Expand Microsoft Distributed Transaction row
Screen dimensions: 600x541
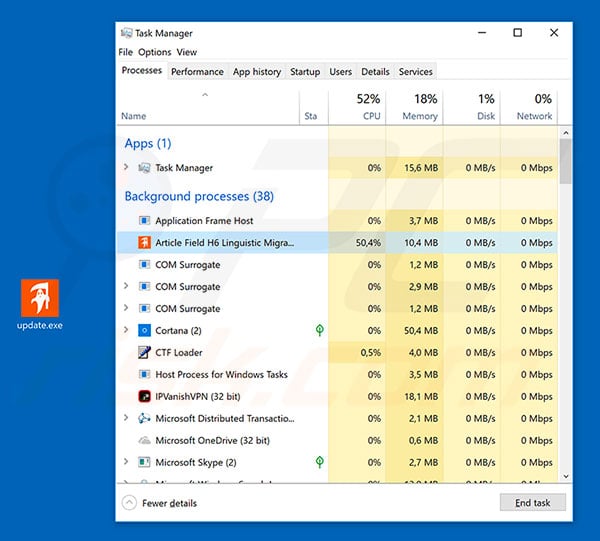(x=126, y=418)
